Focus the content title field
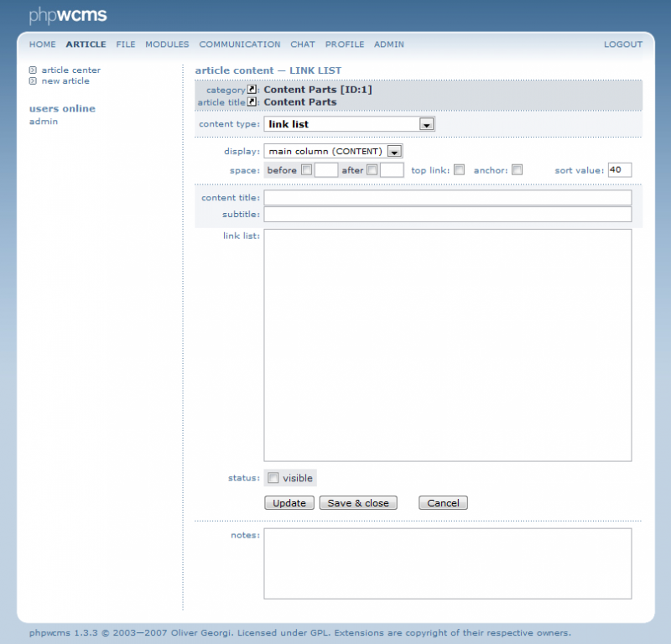The height and width of the screenshot is (644, 671). coord(448,198)
